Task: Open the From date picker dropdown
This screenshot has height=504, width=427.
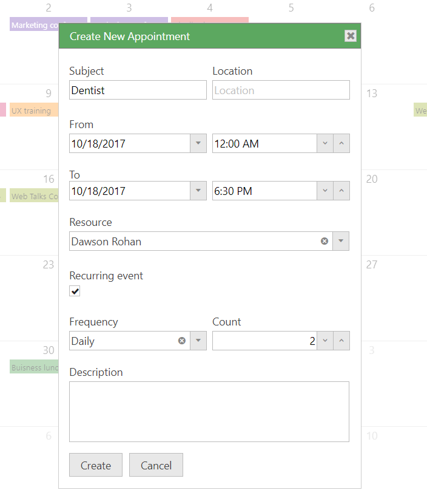Action: pos(198,143)
